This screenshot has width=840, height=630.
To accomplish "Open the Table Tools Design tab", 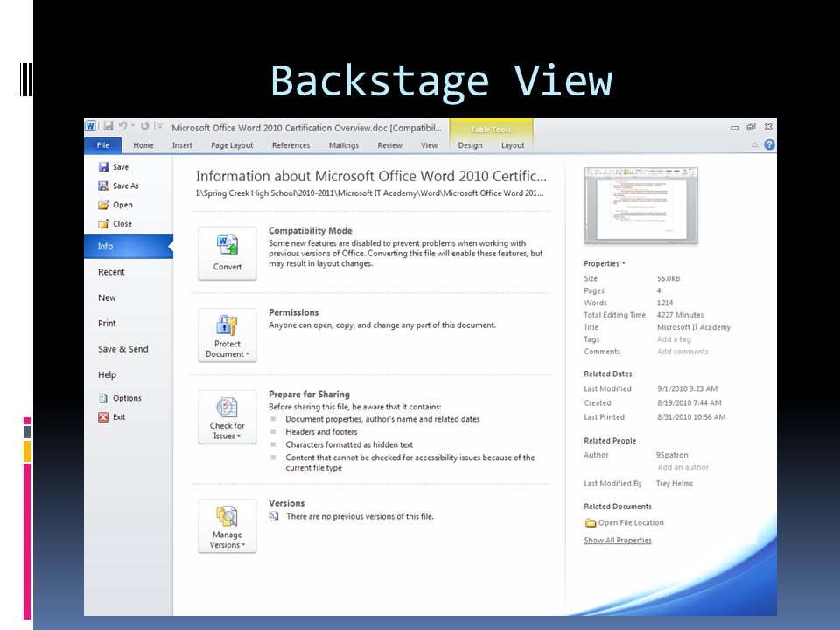I will 471,145.
